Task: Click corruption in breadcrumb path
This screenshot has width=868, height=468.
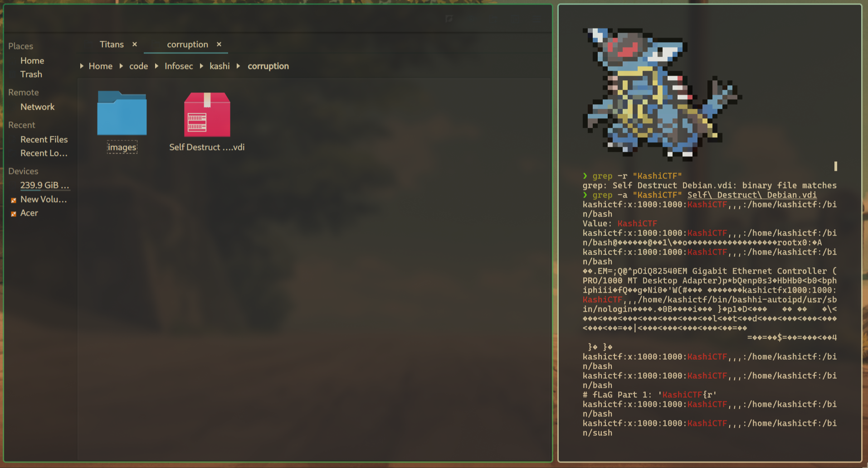Action: (268, 66)
